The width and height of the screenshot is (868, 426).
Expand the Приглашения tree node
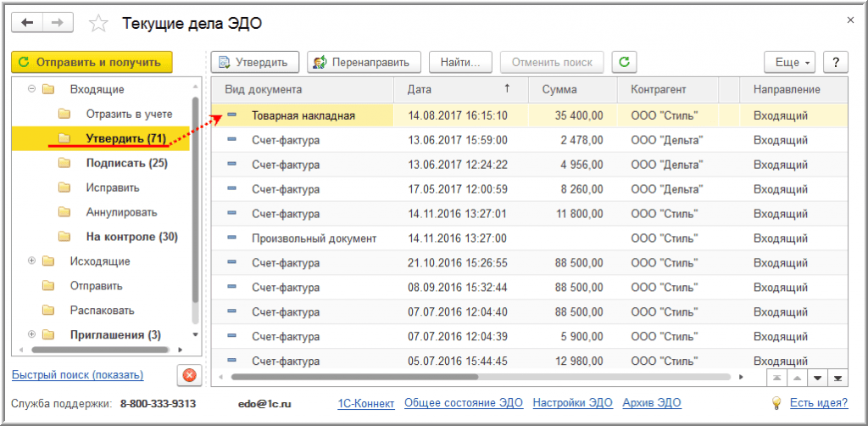point(31,335)
